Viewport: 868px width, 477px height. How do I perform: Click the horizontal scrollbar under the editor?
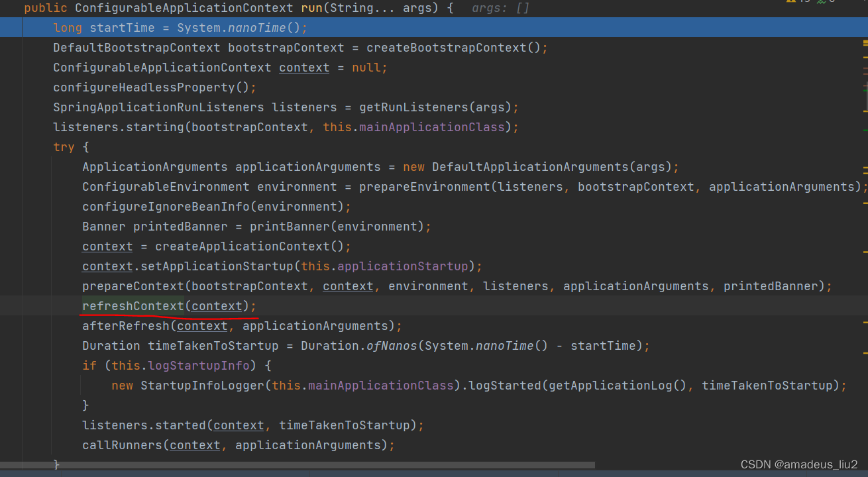tap(298, 465)
